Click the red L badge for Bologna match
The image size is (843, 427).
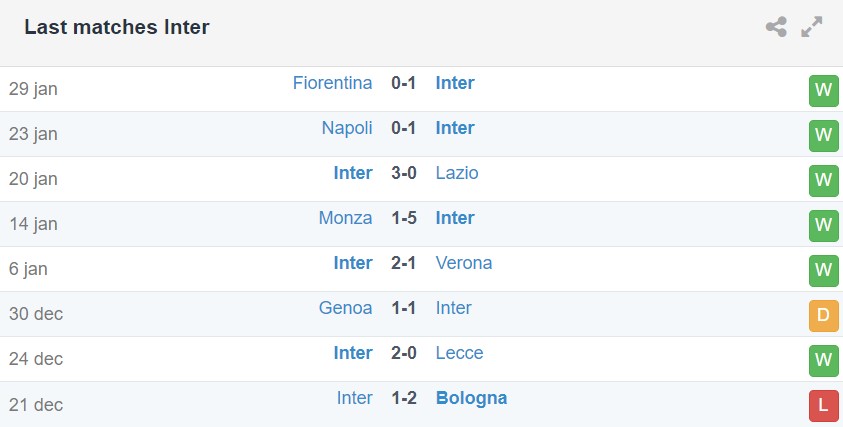pyautogui.click(x=823, y=405)
